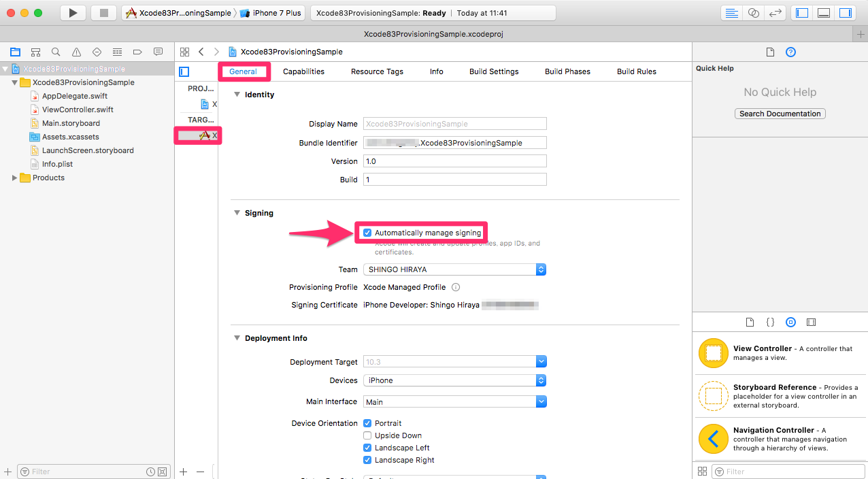The width and height of the screenshot is (868, 479).
Task: Uncheck Landscape Left orientation
Action: [367, 448]
